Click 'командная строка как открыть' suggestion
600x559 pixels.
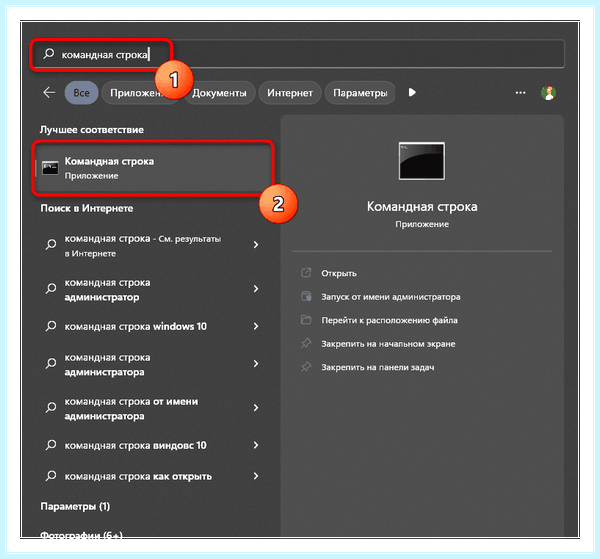point(152,476)
